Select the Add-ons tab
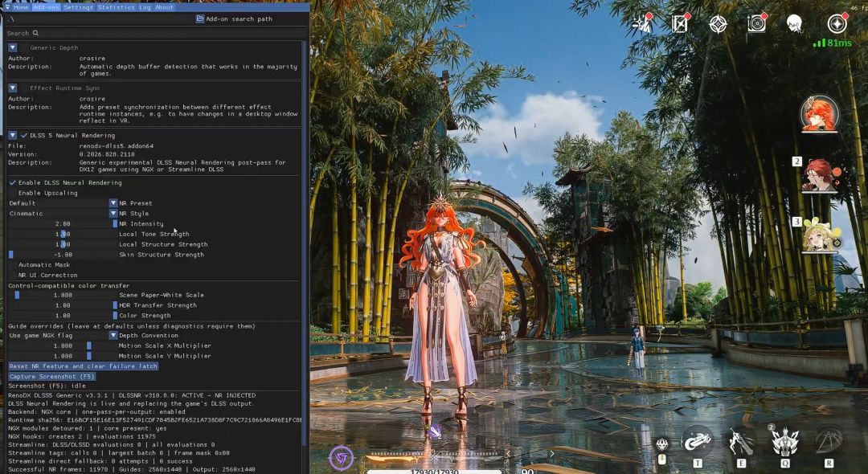This screenshot has width=868, height=474. coord(47,8)
